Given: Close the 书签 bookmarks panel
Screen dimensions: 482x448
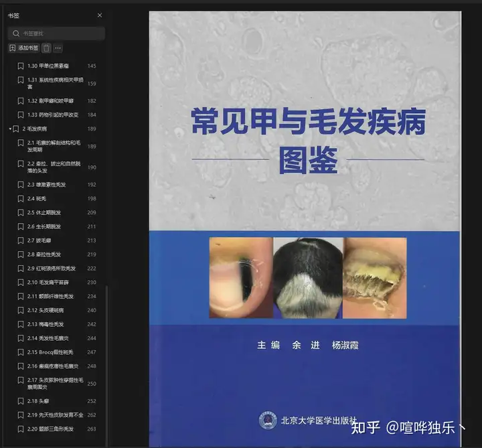Looking at the screenshot, I should [100, 15].
